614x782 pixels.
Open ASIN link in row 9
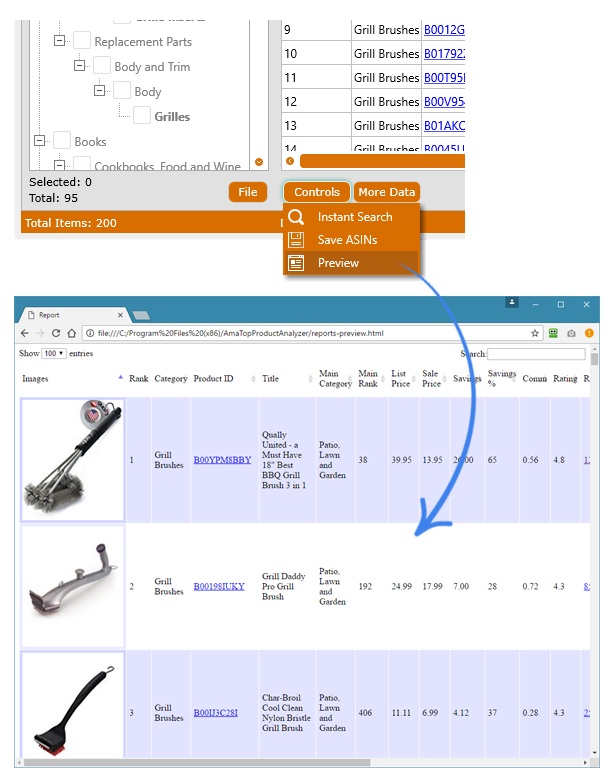(x=444, y=30)
